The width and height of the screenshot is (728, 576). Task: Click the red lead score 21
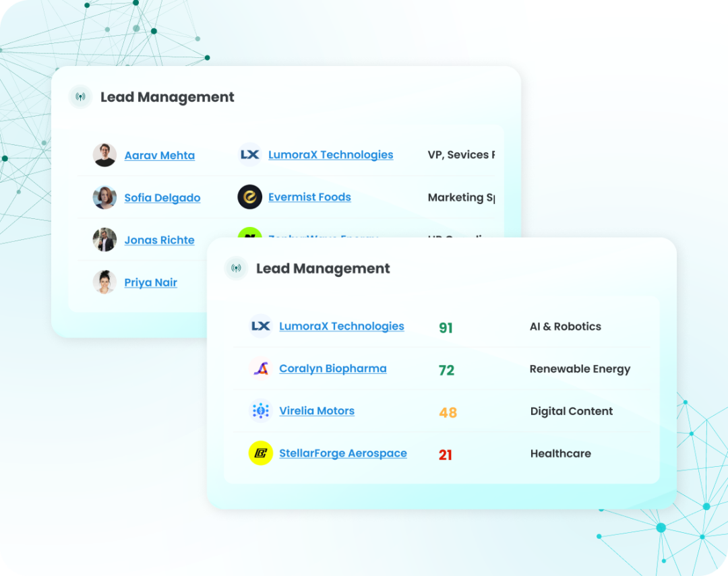click(x=446, y=455)
